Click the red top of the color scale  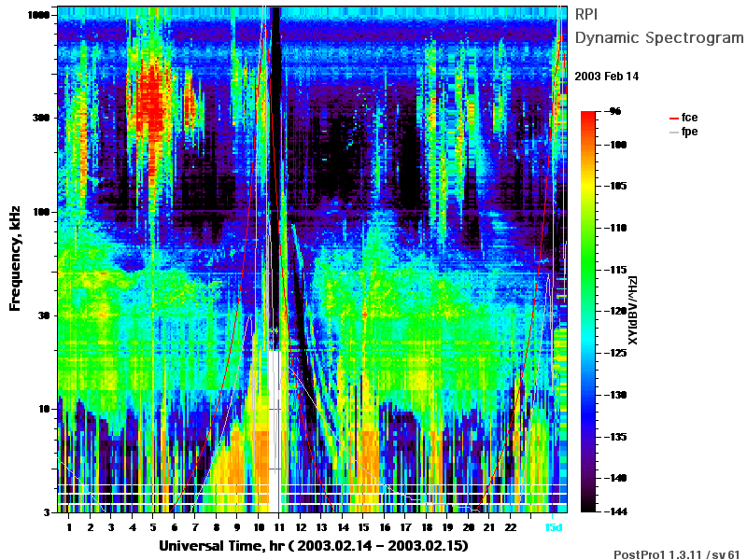(588, 114)
